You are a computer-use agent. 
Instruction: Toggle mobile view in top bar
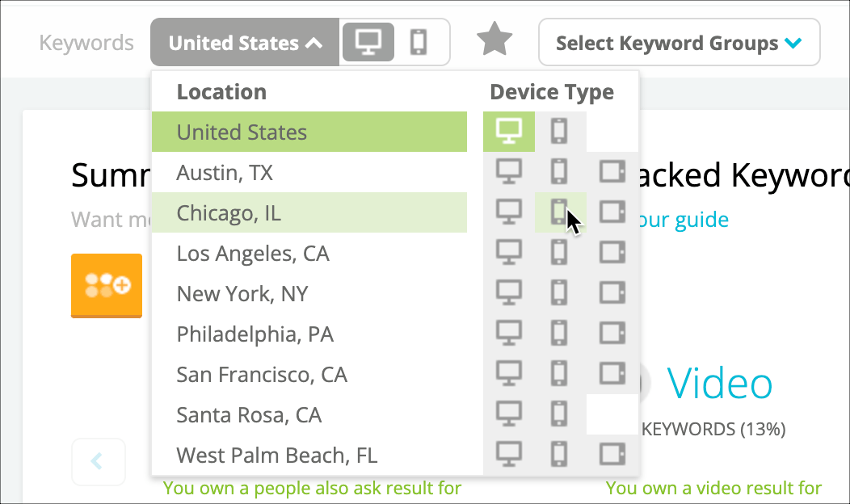point(419,42)
